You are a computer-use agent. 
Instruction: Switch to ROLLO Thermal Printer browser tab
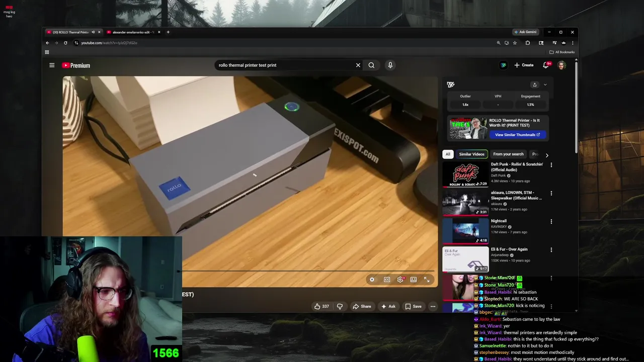(70, 32)
